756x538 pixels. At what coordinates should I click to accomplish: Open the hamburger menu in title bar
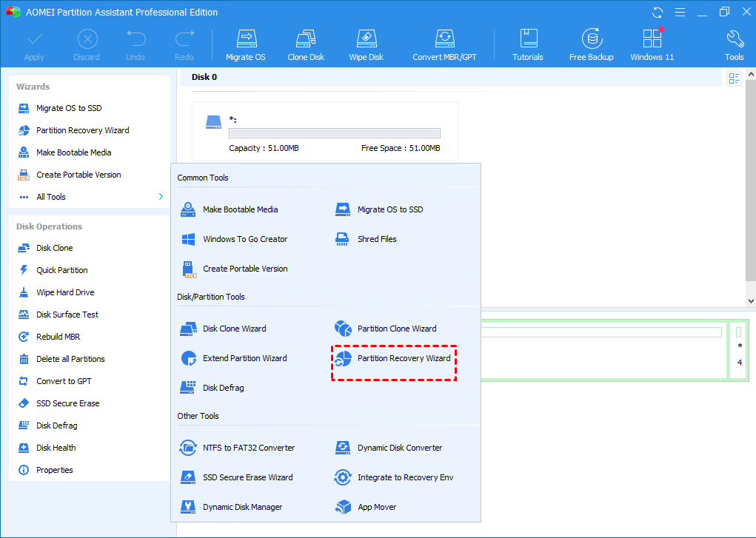point(680,12)
